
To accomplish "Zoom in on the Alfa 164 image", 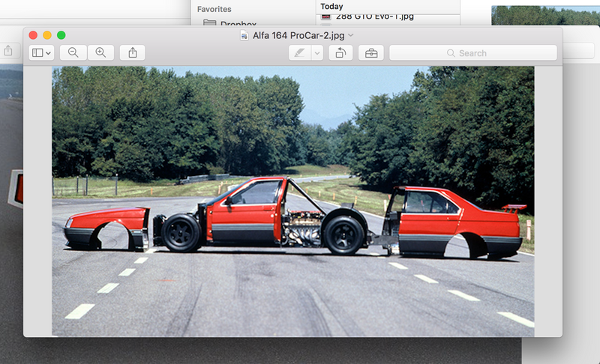I will 100,52.
